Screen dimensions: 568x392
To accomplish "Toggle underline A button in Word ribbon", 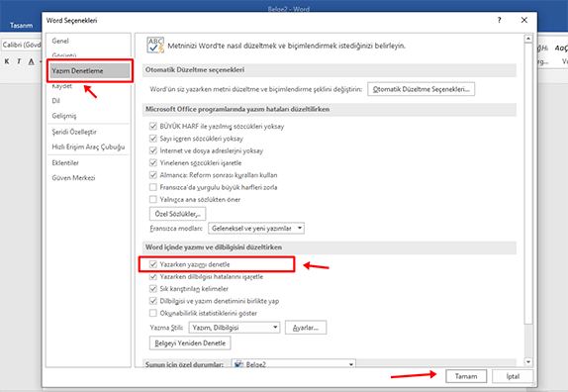I will click(x=32, y=61).
